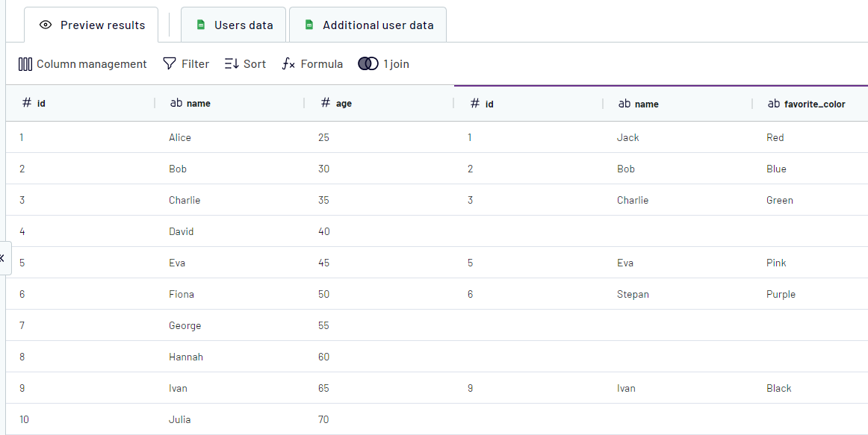Screen dimensions: 868x435
Task: Select the cell with Stepan
Action: click(633, 294)
